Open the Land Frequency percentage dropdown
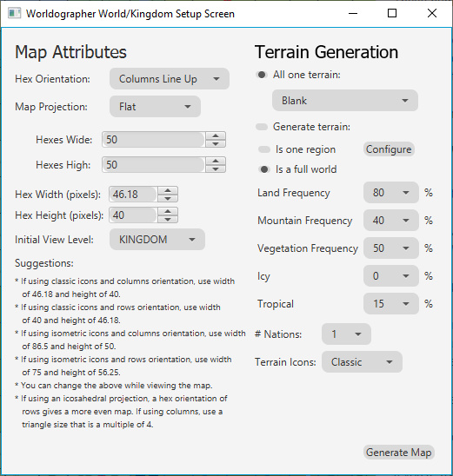This screenshot has width=453, height=476. (x=391, y=193)
